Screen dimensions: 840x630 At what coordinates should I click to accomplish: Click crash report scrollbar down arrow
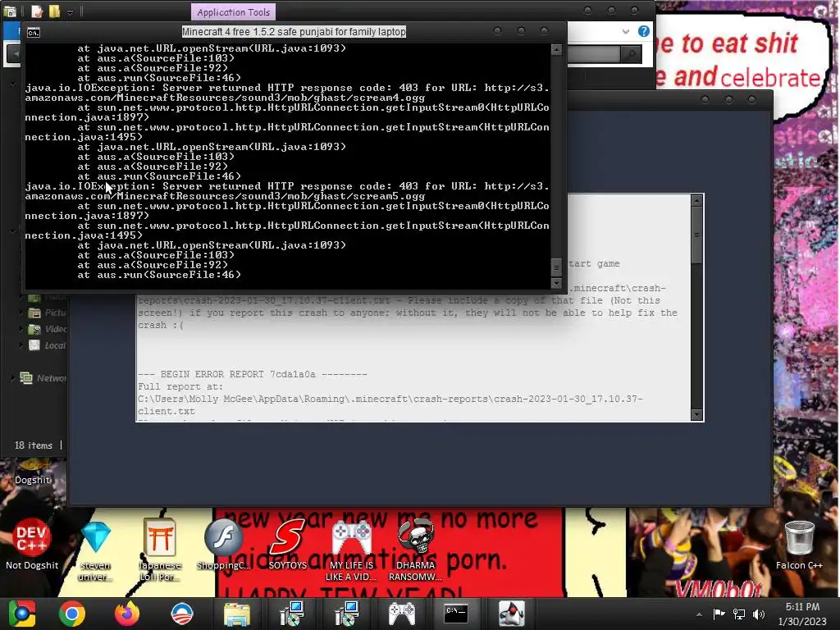696,414
